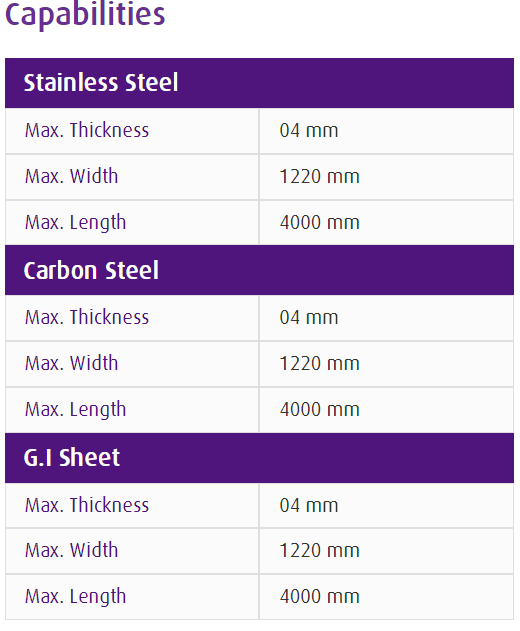Click 4000 mm value under G.I Sheet
Screen dimensions: 520x631
point(320,596)
